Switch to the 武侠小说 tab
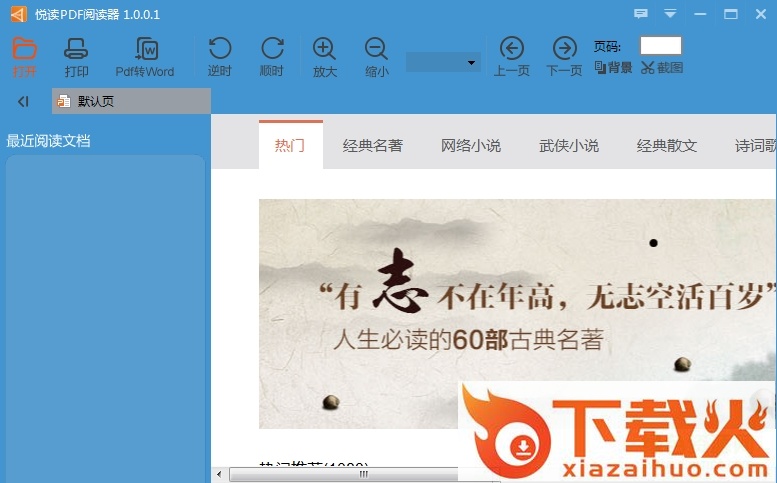777x483 pixels. coord(569,145)
